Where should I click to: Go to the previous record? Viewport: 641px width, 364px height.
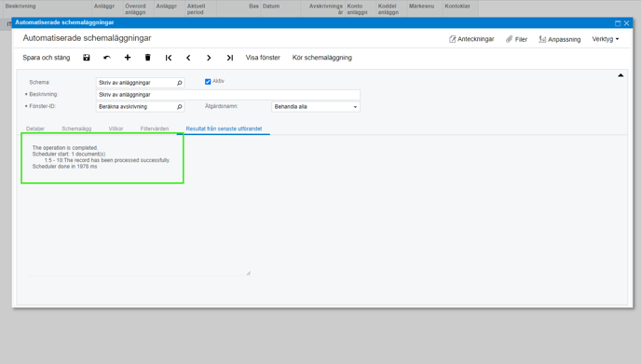click(188, 58)
